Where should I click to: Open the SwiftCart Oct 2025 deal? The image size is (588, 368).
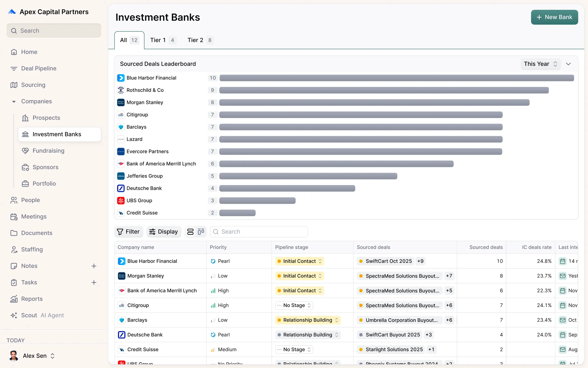tap(386, 261)
